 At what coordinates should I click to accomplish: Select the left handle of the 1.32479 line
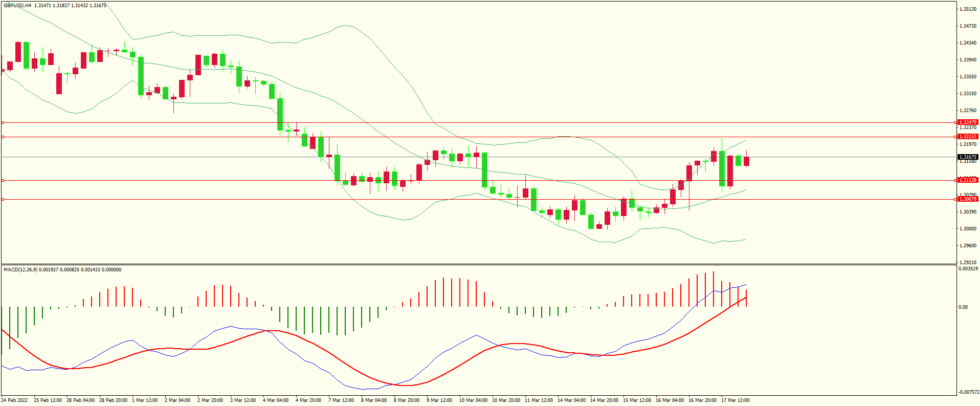click(x=3, y=122)
